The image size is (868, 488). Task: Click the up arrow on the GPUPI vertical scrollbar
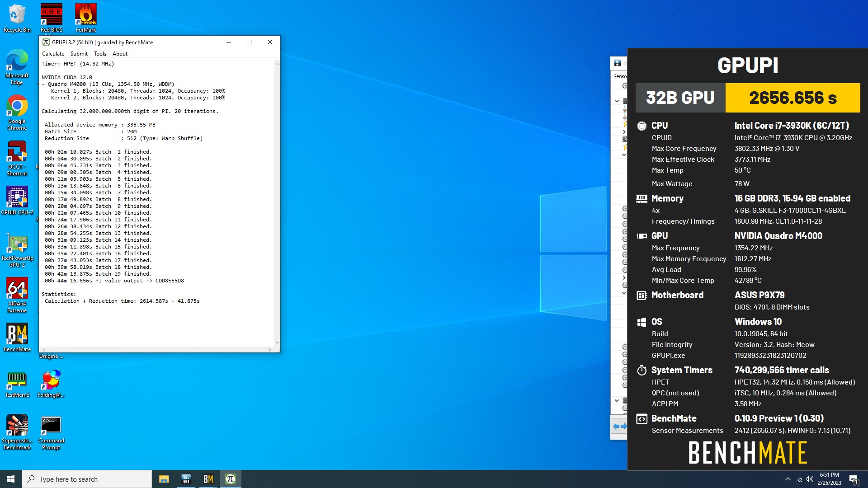277,64
